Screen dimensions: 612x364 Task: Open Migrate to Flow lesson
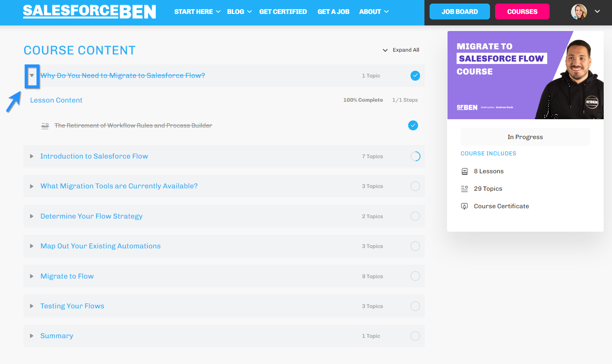67,276
